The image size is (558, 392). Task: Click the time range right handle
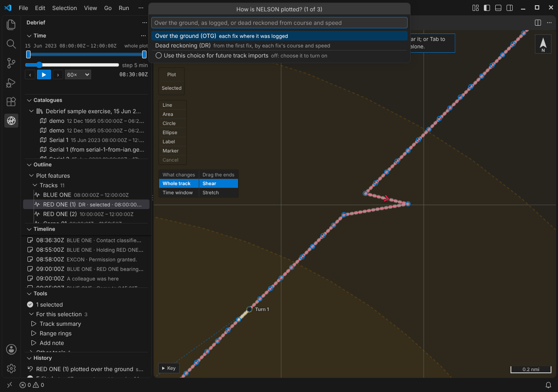click(144, 54)
